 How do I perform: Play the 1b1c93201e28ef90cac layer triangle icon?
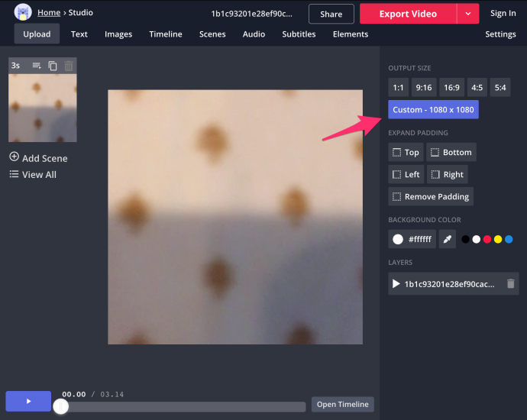tap(396, 284)
